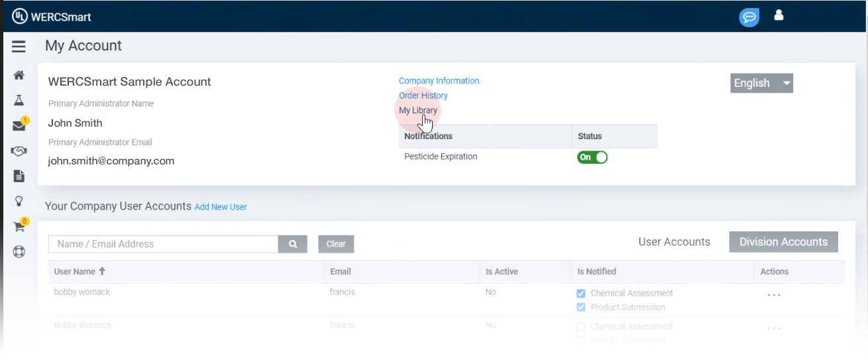Click john.smith@company.com email text

(111, 160)
